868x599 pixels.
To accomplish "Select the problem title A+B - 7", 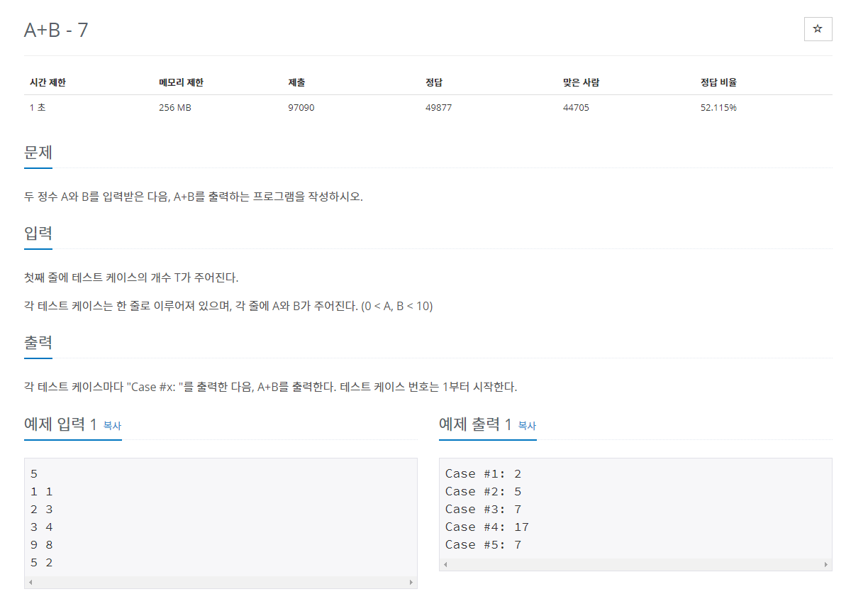I will click(x=57, y=30).
